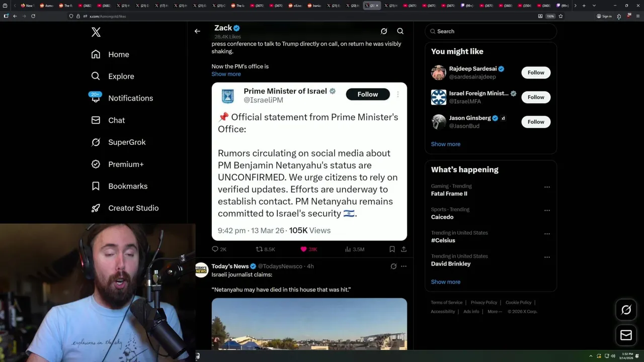Open the floating Grok button

pos(626,310)
